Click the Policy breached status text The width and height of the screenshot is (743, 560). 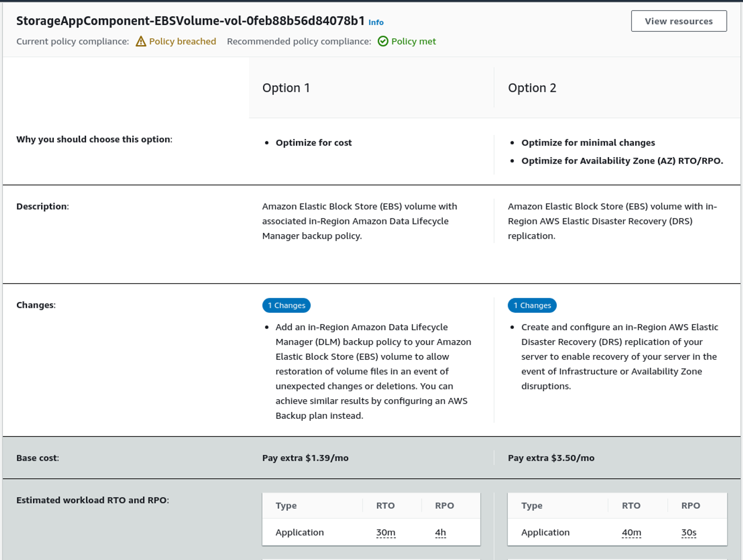(182, 41)
